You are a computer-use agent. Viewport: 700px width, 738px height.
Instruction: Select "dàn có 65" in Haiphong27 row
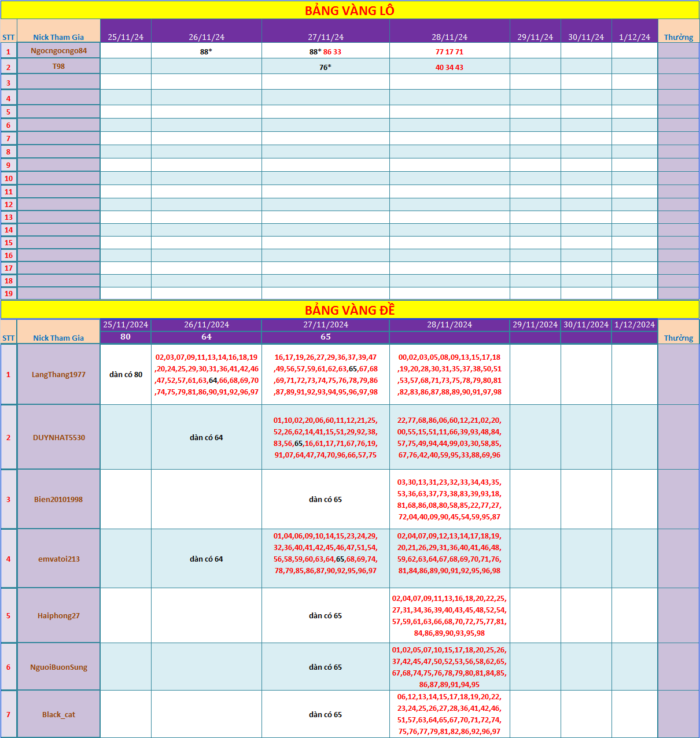click(326, 615)
